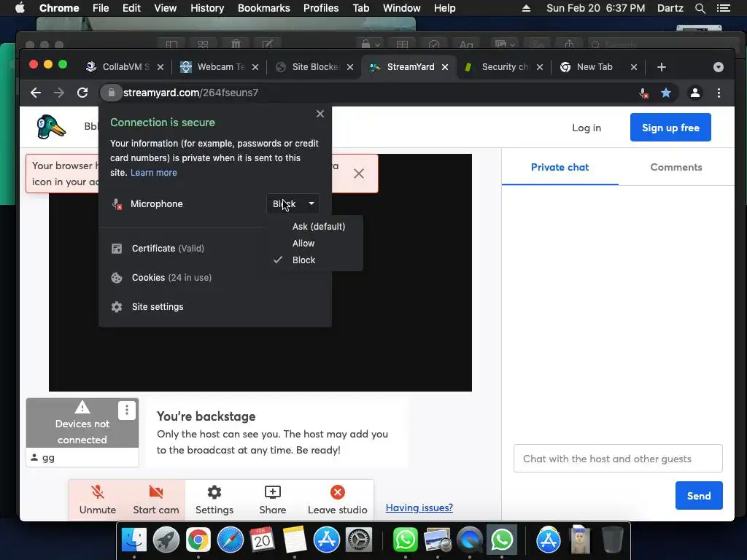Open Cookies (24 in use)
This screenshot has width=747, height=560.
pos(171,278)
